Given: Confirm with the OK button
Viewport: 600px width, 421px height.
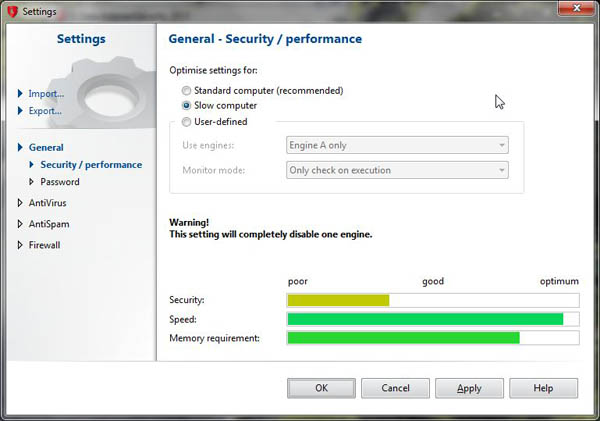Looking at the screenshot, I should [x=321, y=388].
